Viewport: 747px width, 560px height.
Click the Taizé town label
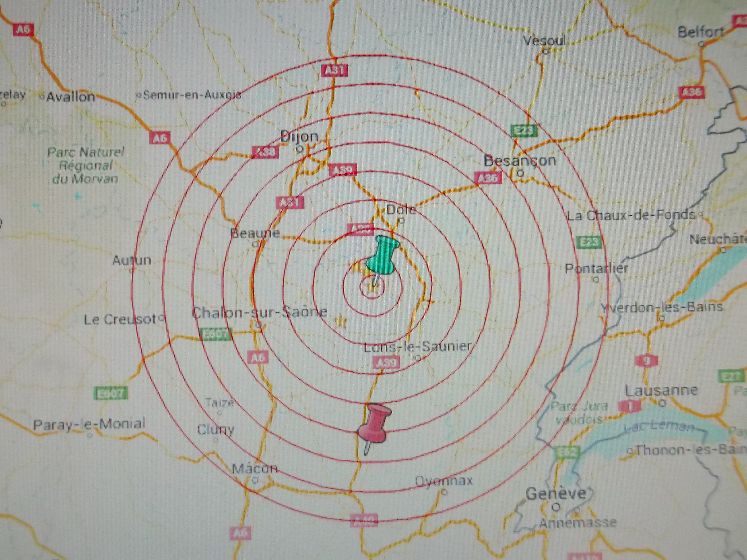(220, 403)
